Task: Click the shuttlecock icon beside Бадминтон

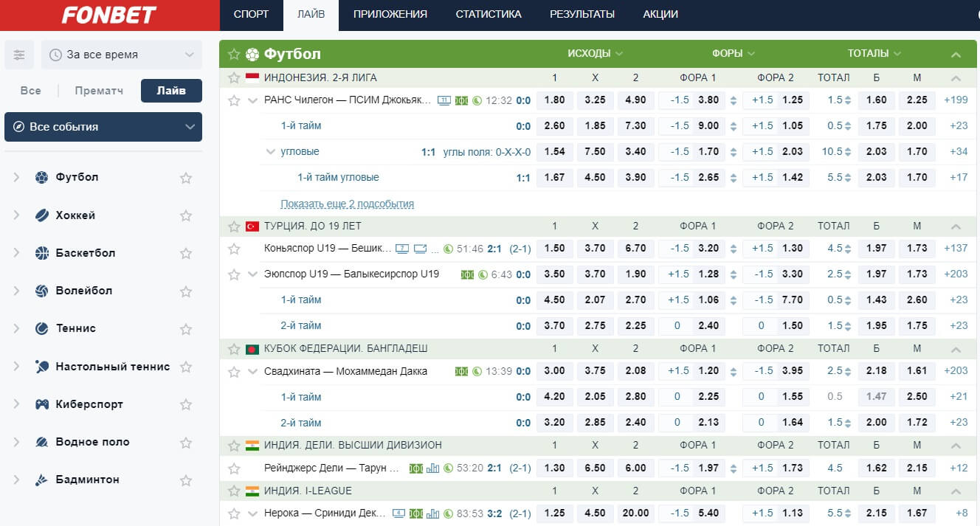Action: tap(41, 480)
